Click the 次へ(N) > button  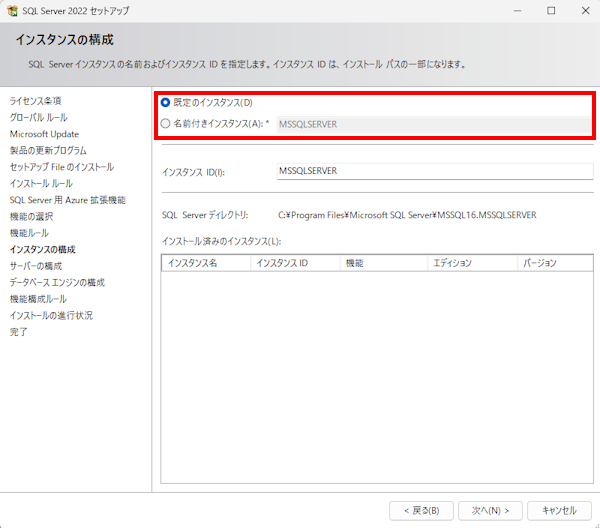pyautogui.click(x=490, y=511)
